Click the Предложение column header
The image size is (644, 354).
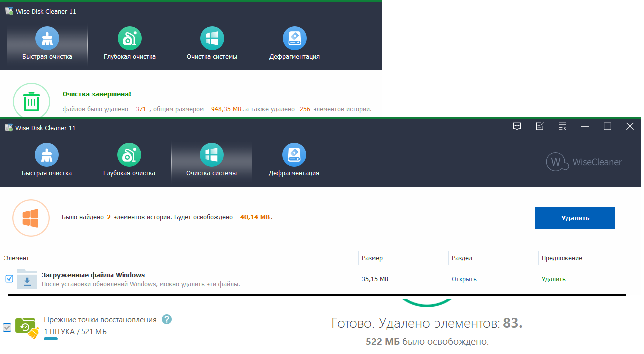tap(562, 258)
